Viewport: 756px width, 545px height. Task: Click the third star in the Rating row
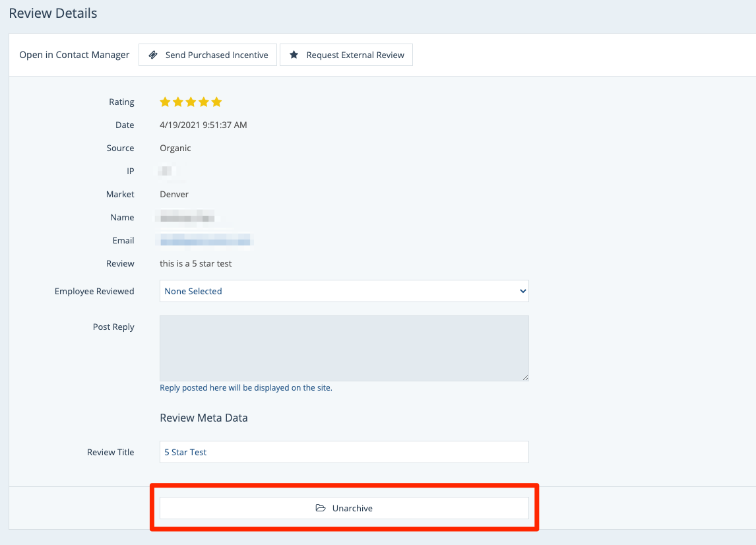[x=191, y=102]
